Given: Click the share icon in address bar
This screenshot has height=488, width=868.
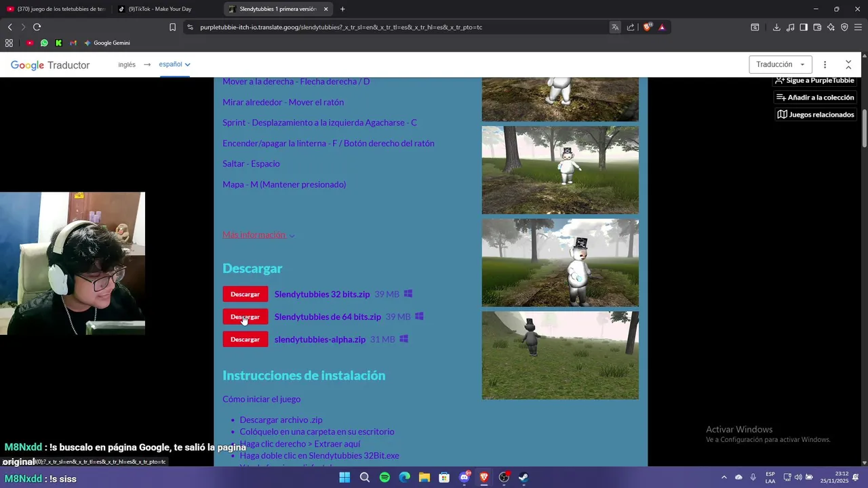Looking at the screenshot, I should [631, 27].
